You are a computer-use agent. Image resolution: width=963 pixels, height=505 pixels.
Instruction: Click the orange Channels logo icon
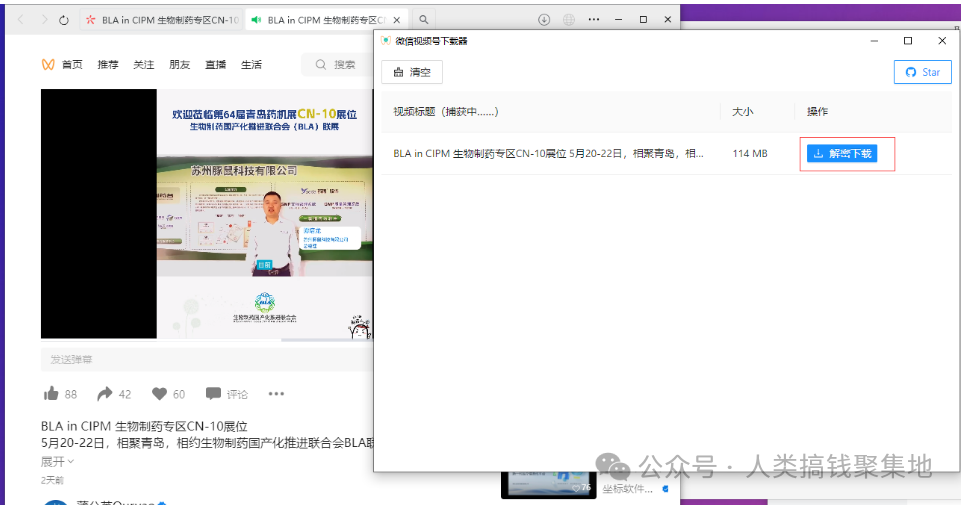(48, 65)
